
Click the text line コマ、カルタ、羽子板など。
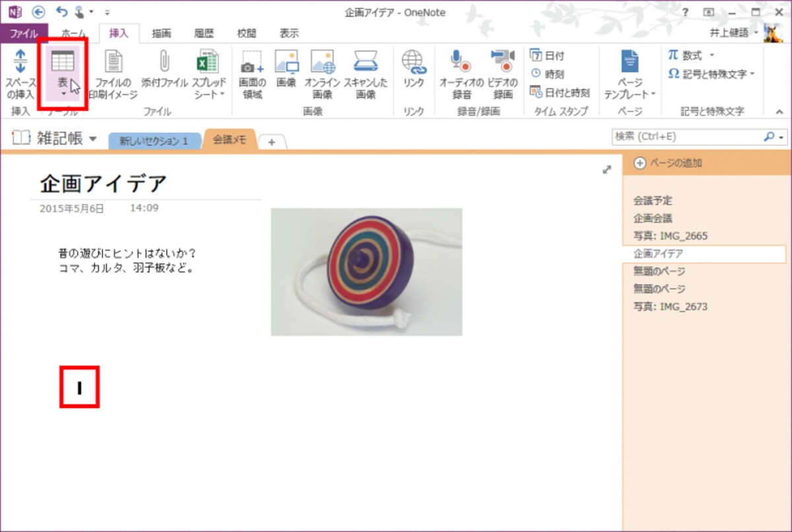(x=126, y=269)
